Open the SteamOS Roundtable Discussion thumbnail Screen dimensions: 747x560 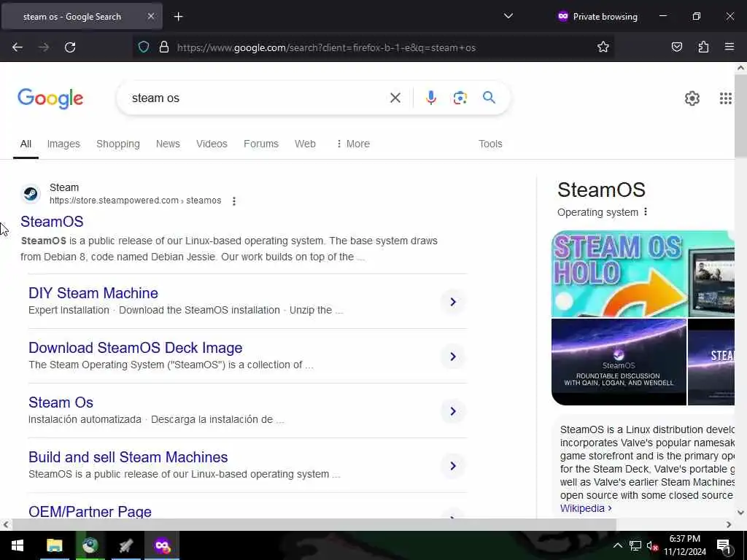tap(619, 362)
